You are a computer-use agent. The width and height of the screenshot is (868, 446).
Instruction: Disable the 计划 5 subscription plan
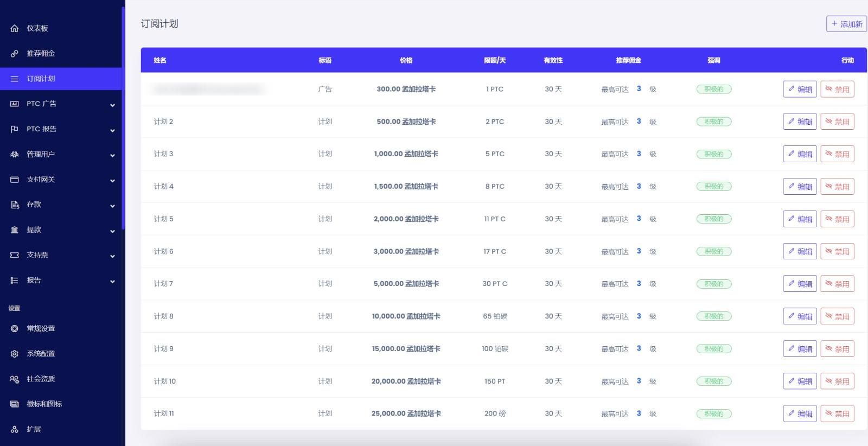837,219
